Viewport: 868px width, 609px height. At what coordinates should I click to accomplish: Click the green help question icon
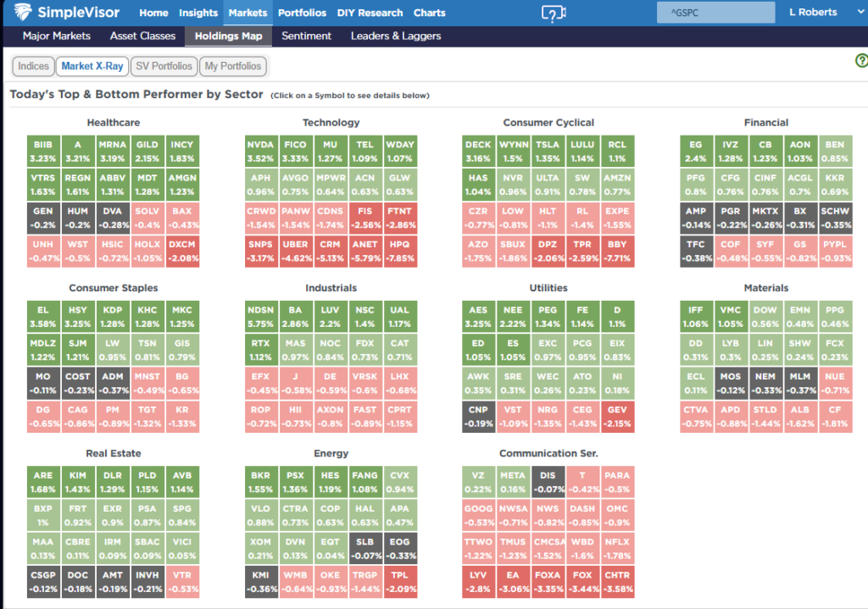[861, 61]
